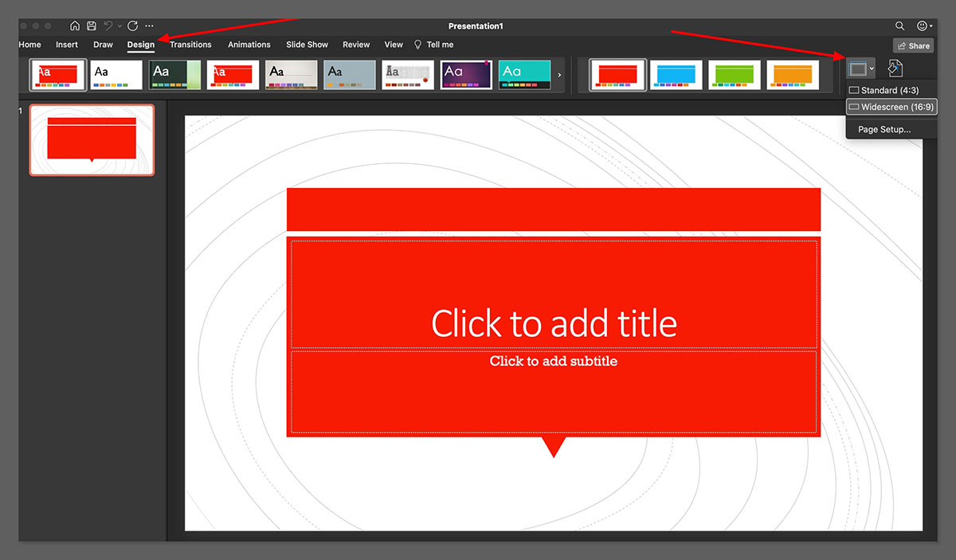This screenshot has height=560, width=956.
Task: Click the Save floppy disk icon
Action: pos(91,26)
